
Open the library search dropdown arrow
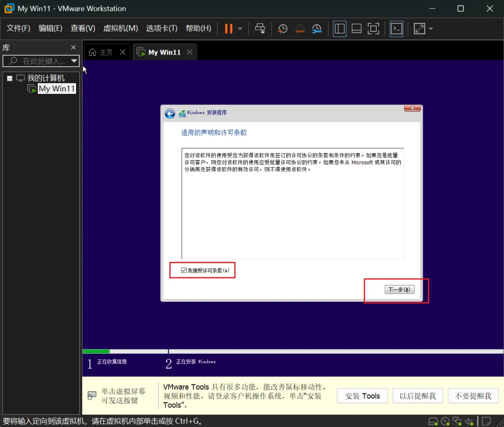click(x=74, y=61)
